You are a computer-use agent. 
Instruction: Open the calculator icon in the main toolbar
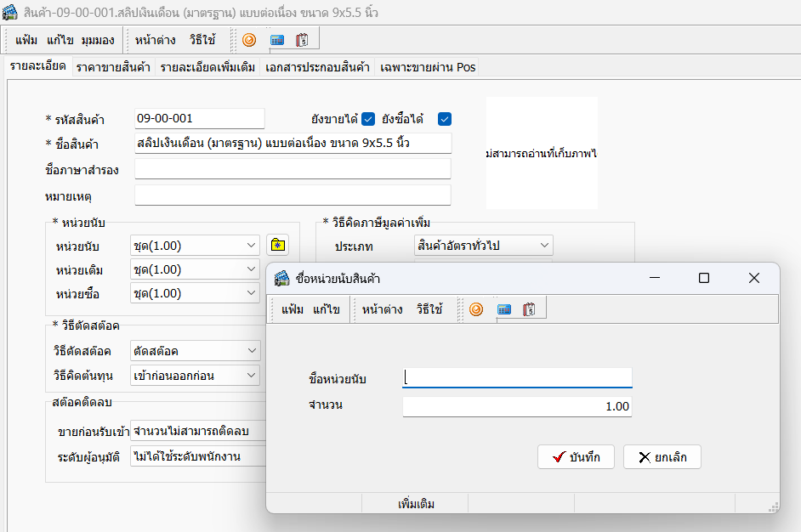tap(276, 40)
